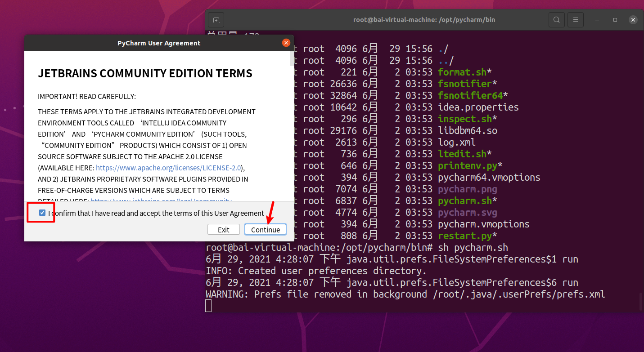Click pycharm.png in terminal listing
This screenshot has height=352, width=644.
click(468, 189)
